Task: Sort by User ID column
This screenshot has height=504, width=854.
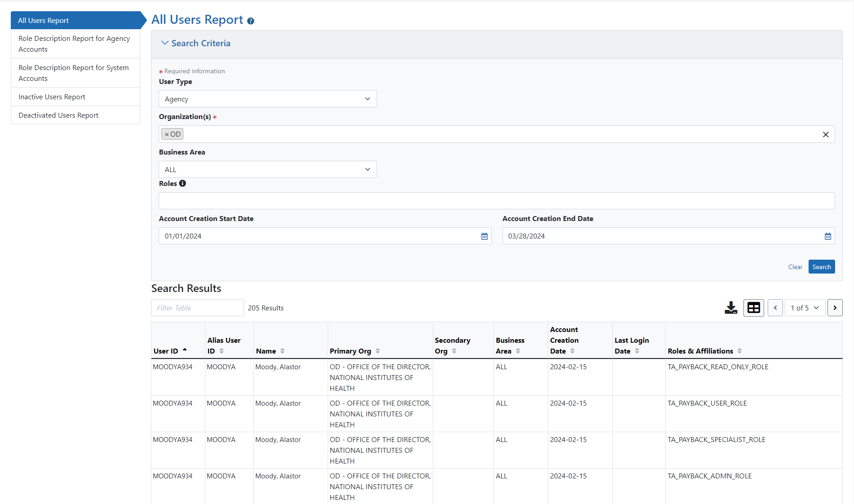Action: coord(185,350)
